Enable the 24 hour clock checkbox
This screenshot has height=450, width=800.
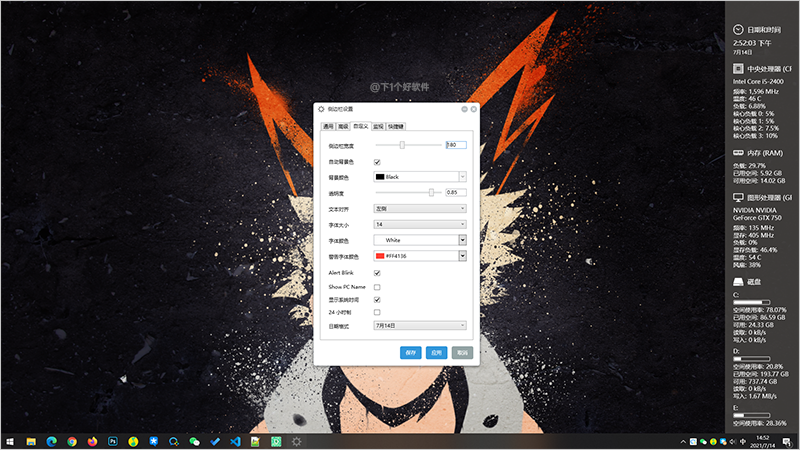coord(377,312)
